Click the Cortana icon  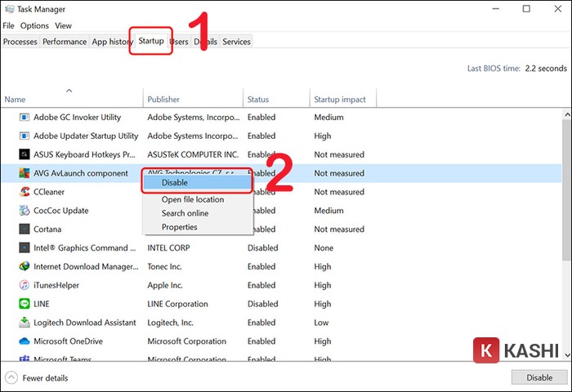24,229
